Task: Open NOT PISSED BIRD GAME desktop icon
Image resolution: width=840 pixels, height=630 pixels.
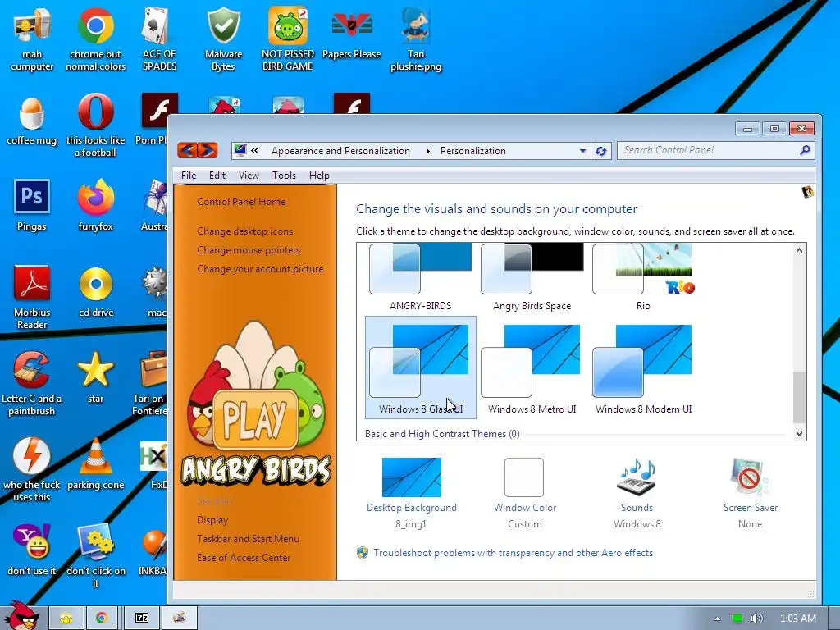Action: [x=288, y=39]
